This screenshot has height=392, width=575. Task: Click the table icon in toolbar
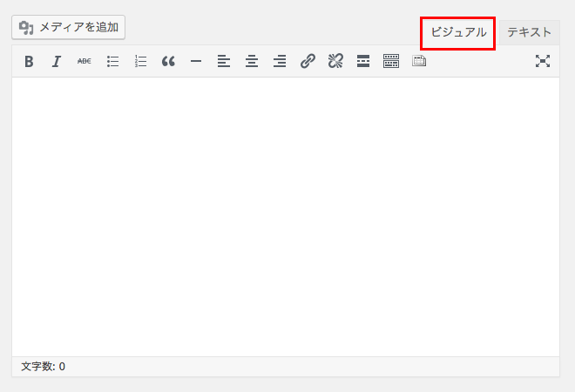419,61
